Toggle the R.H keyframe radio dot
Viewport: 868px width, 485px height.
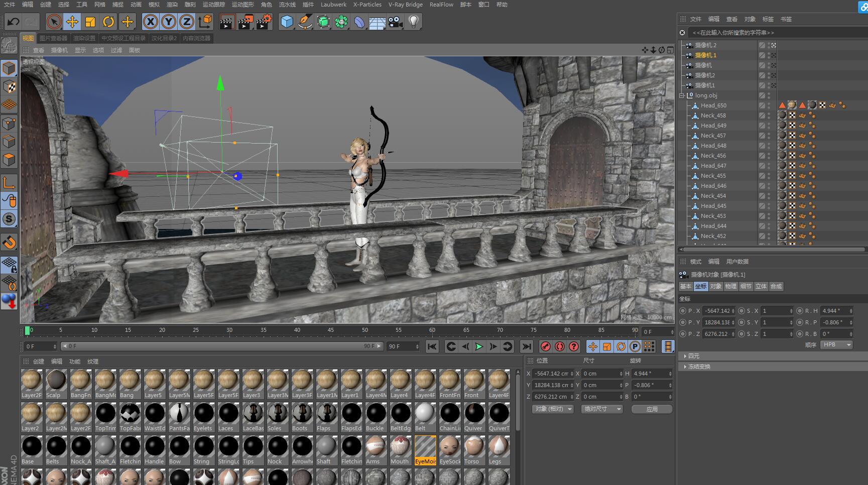tap(800, 311)
